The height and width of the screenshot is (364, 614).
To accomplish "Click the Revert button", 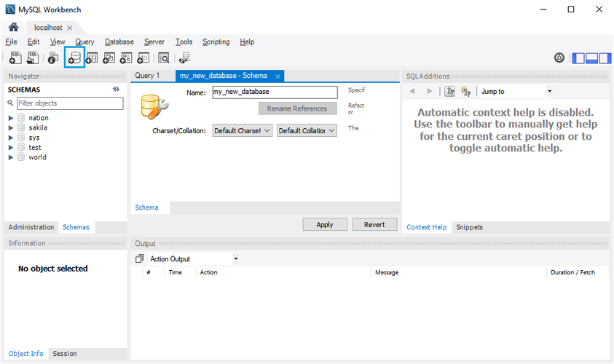I will pos(374,225).
